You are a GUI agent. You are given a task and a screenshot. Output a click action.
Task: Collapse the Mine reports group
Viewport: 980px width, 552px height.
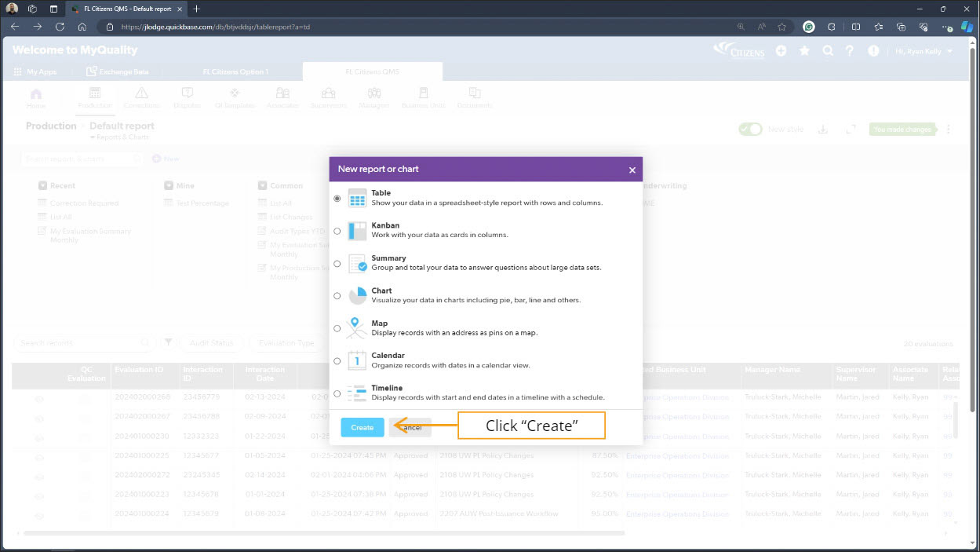coord(169,186)
